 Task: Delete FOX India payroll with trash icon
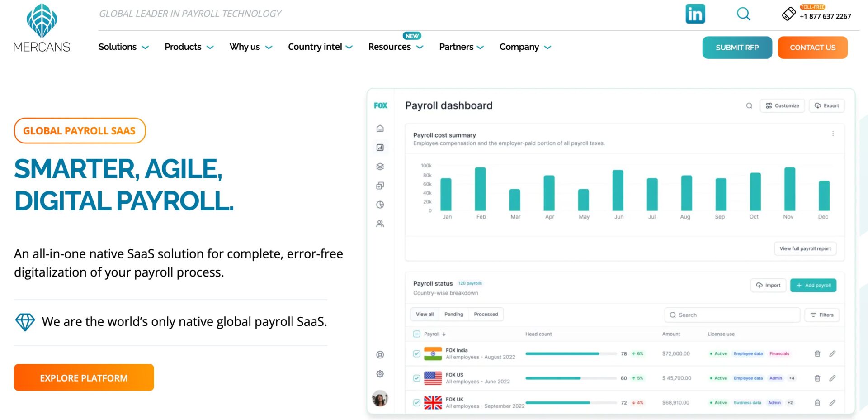point(817,354)
